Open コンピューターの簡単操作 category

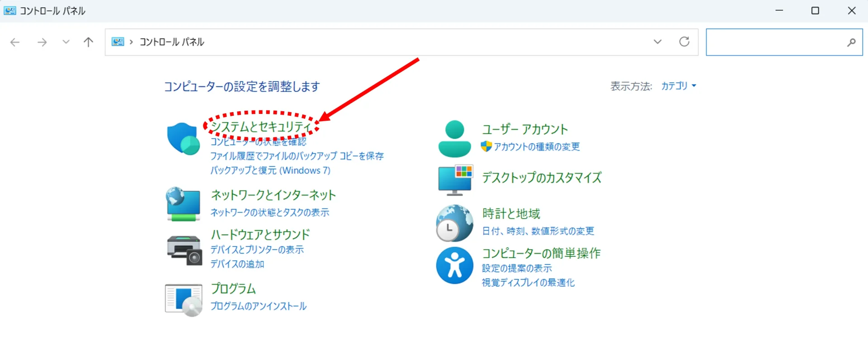point(542,253)
